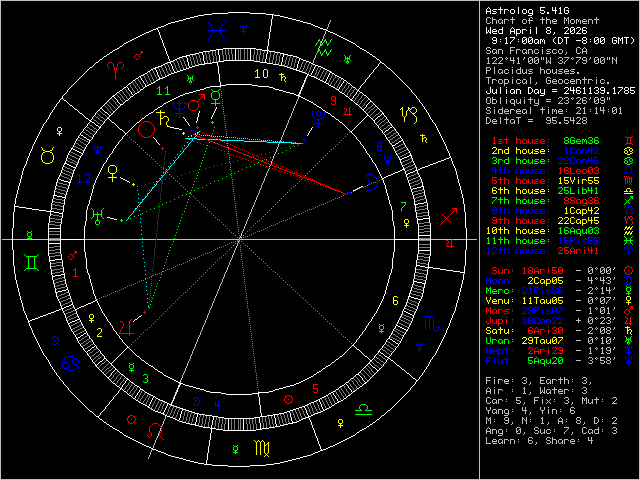Click the Mercury position value '21Pis35'
Screen dimensions: 640x480
pyautogui.click(x=542, y=291)
